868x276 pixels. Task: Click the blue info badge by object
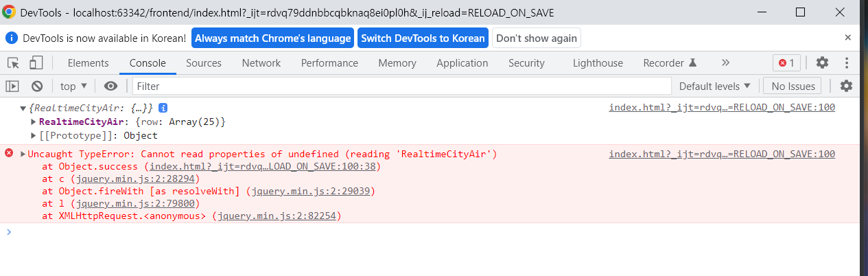coord(163,108)
